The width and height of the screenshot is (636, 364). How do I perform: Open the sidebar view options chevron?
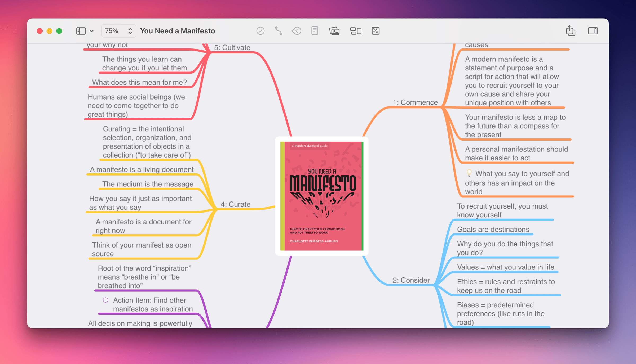(x=92, y=31)
